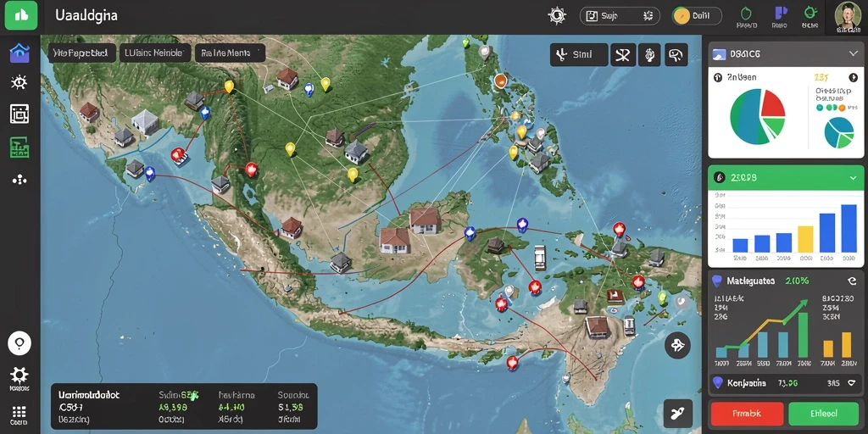The height and width of the screenshot is (434, 868).
Task: Click the three-dots cluster sidebar icon
Action: 19,180
